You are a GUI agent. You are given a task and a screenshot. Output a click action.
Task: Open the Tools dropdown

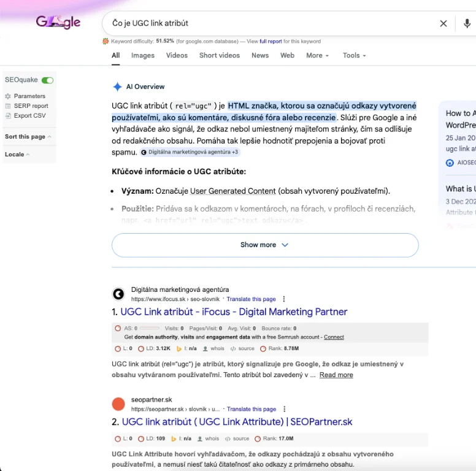coord(354,55)
